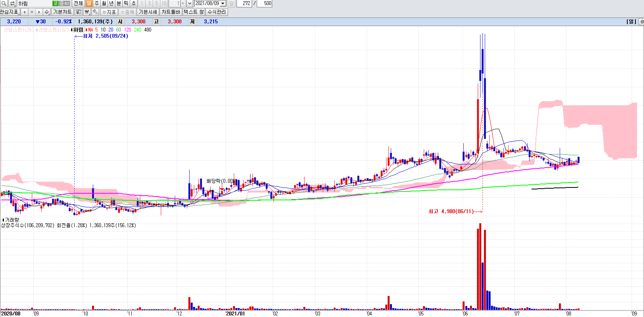Open the 수식관리 formula manager
Screen dimensions: 644x317
tap(217, 12)
